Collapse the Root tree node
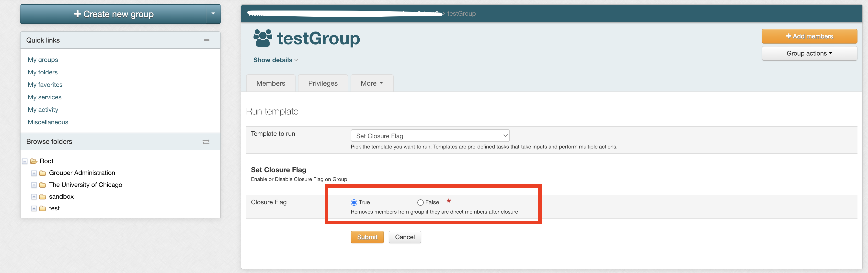The image size is (868, 273). [x=25, y=161]
